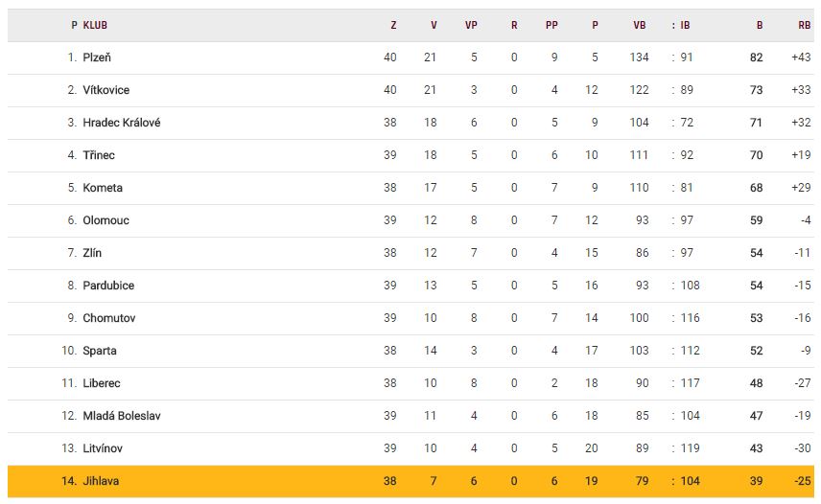Click the Mladá Boleslav club name
Screen dimensions: 821x504
click(x=122, y=416)
